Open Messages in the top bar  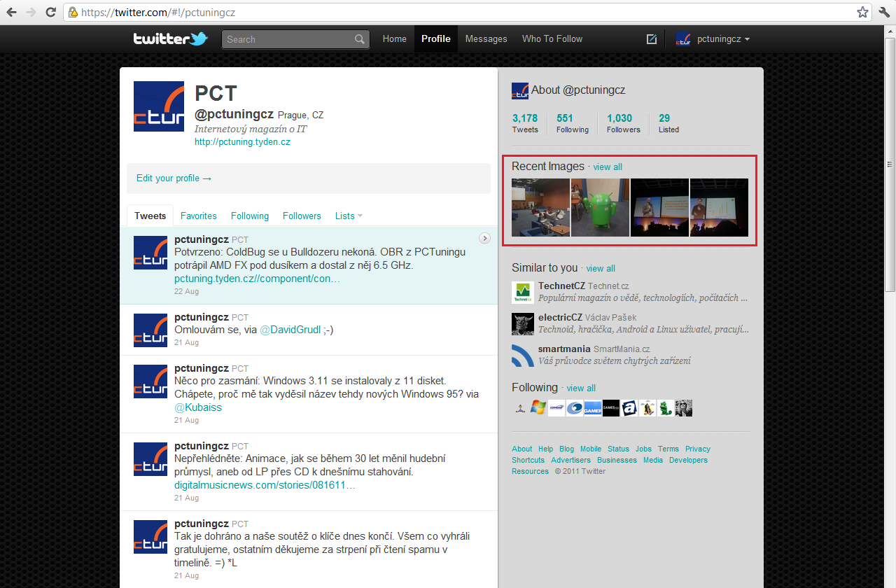pyautogui.click(x=486, y=39)
